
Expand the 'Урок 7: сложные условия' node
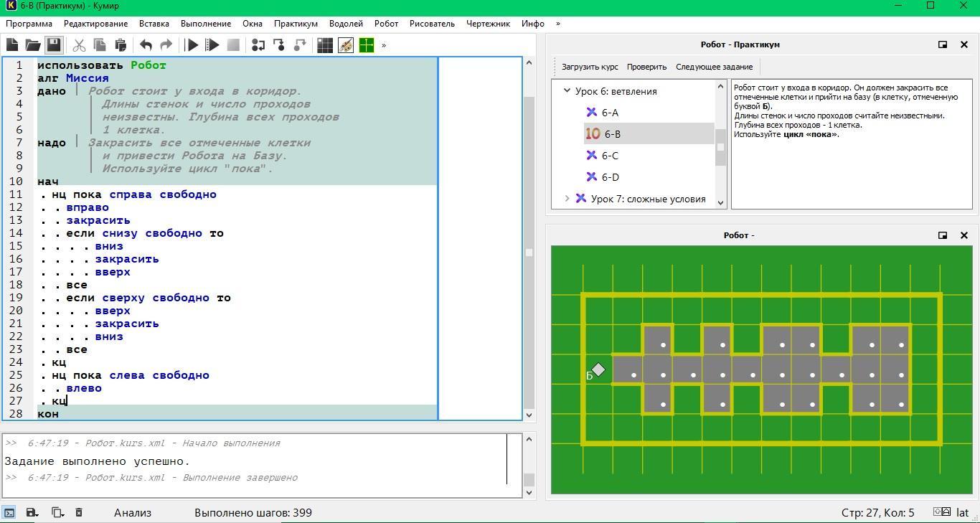[567, 199]
